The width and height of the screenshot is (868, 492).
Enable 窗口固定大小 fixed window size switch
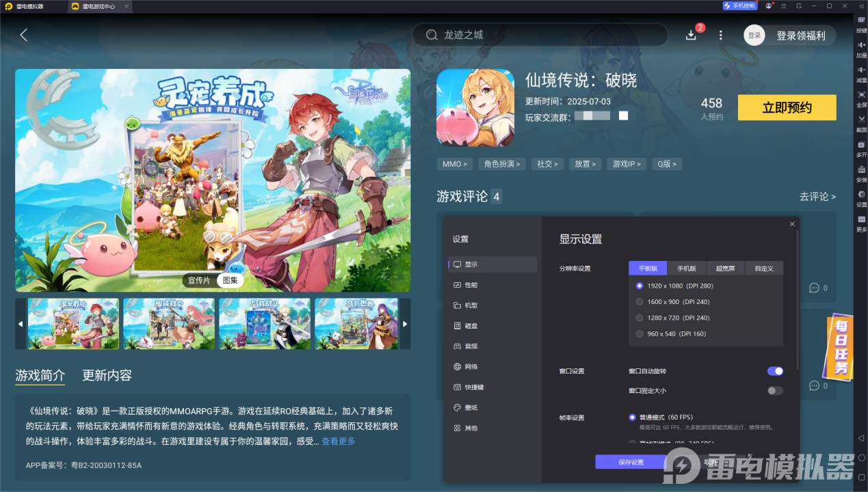775,391
